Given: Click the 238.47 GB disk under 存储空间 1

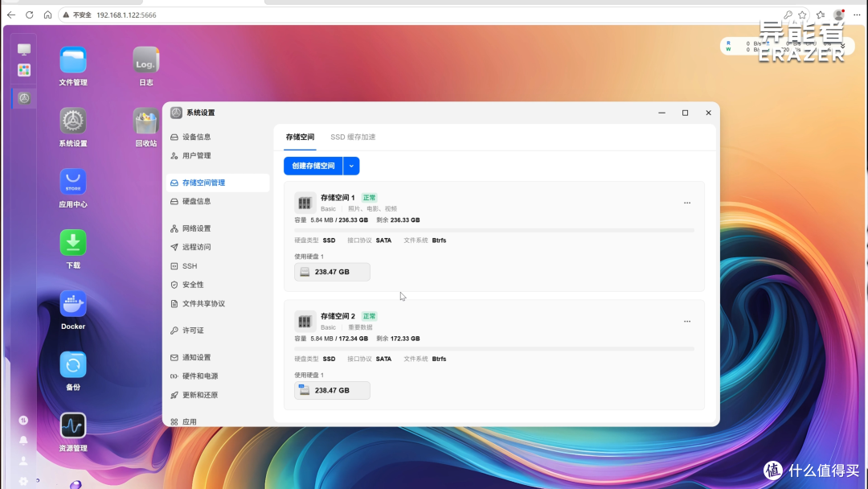Looking at the screenshot, I should [332, 272].
